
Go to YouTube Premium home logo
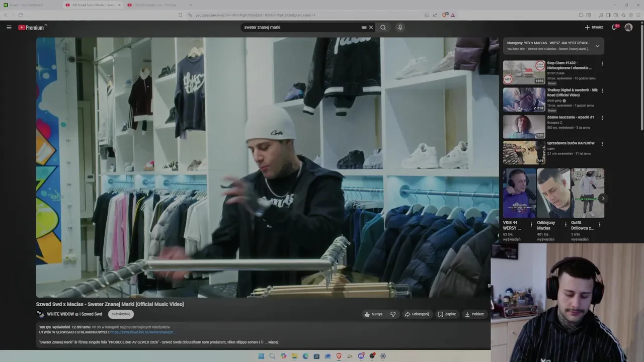[32, 27]
